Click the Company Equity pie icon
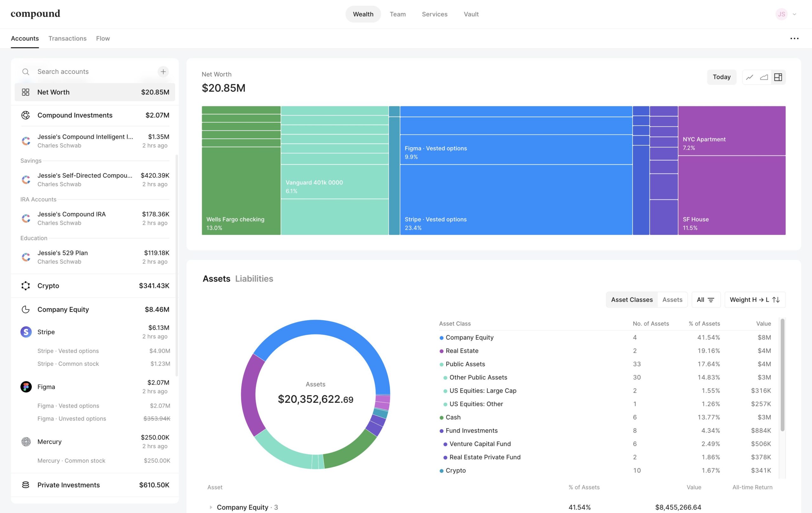 click(26, 310)
